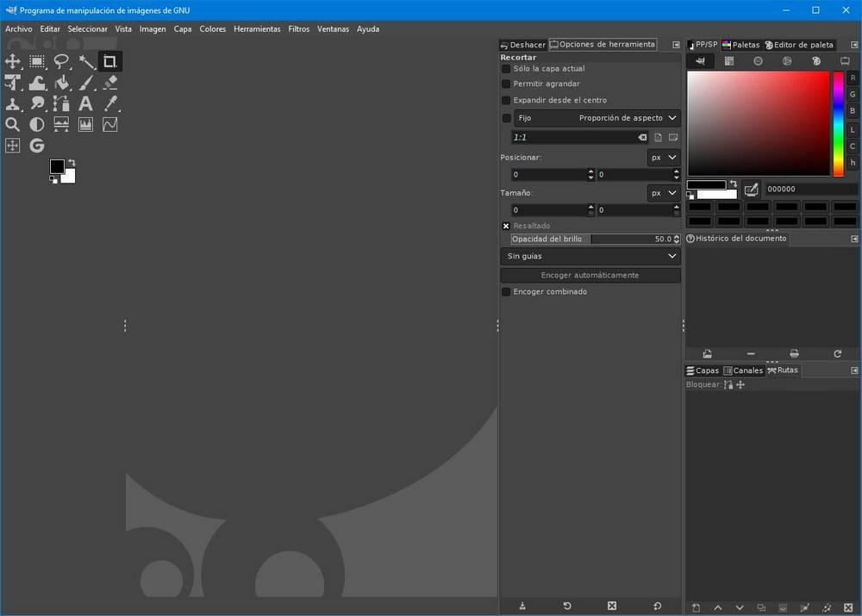Viewport: 862px width, 616px height.
Task: Select the Rectangle Select tool
Action: click(x=37, y=61)
